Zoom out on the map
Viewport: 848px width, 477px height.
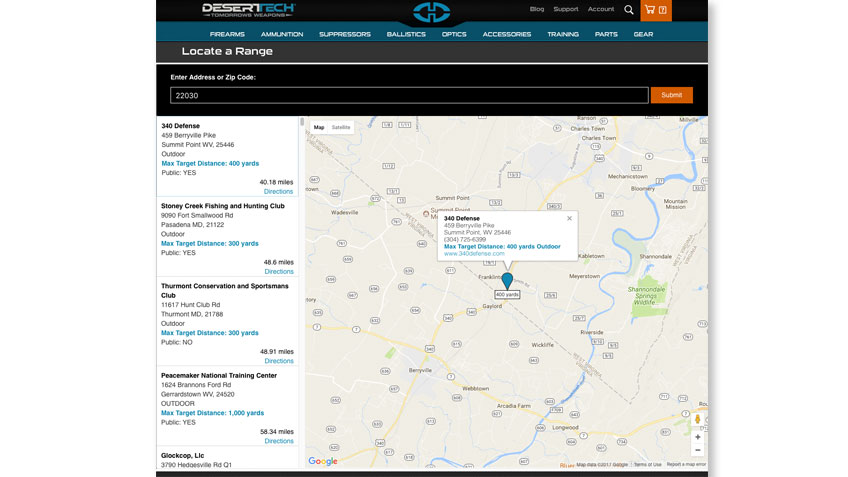pyautogui.click(x=697, y=450)
